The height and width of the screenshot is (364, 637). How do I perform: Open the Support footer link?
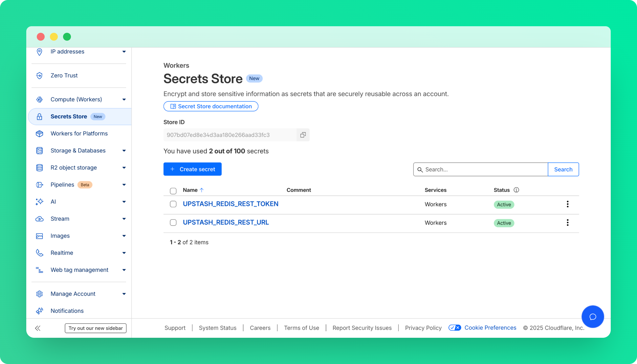click(175, 328)
